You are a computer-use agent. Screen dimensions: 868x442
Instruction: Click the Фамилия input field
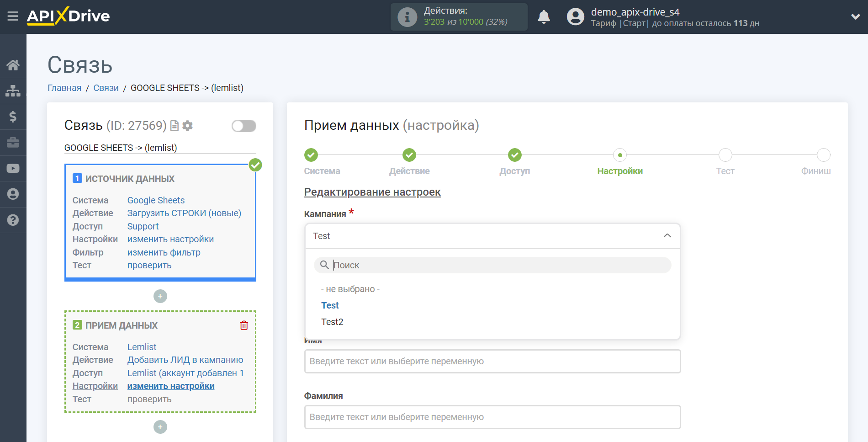coord(492,417)
